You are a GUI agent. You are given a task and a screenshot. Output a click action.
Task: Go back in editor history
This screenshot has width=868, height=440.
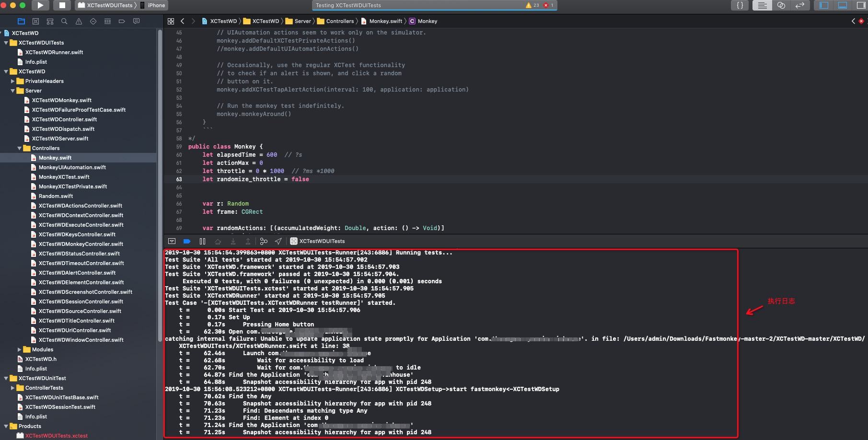[183, 21]
